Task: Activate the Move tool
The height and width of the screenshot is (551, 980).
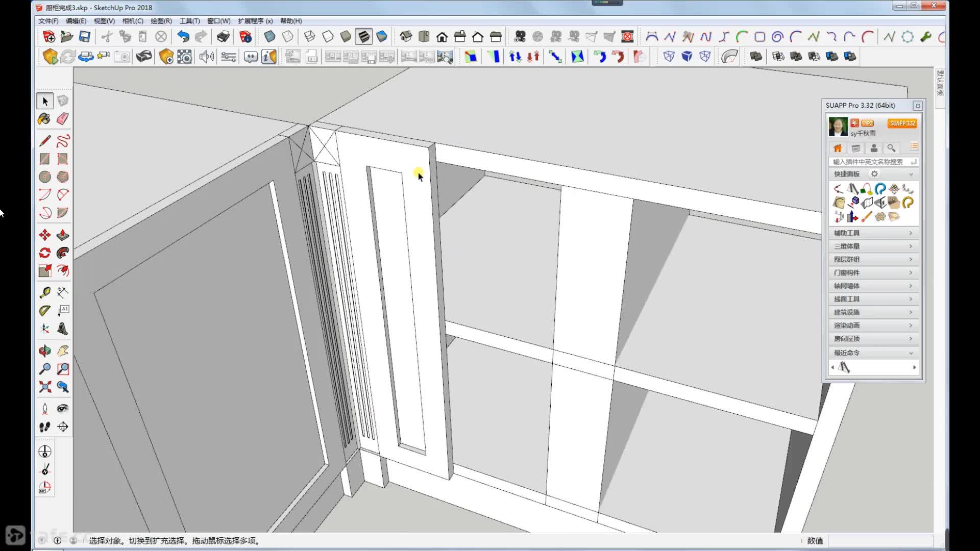Action: (45, 235)
